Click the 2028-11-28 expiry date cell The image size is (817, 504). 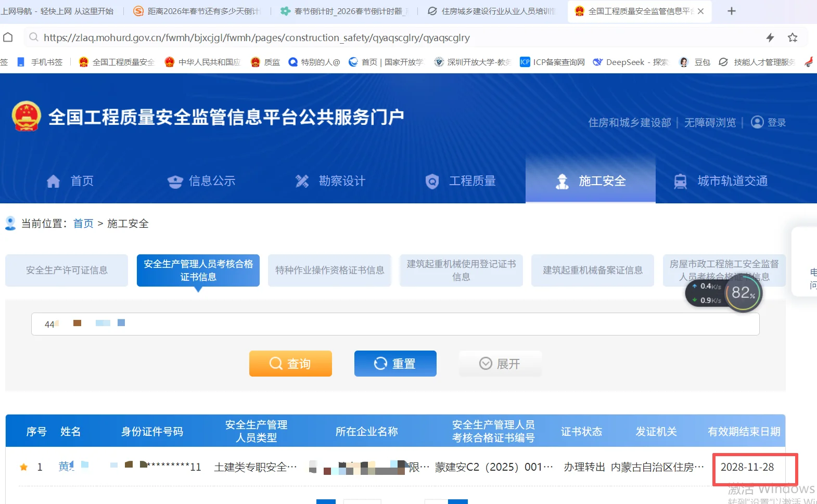coord(747,467)
